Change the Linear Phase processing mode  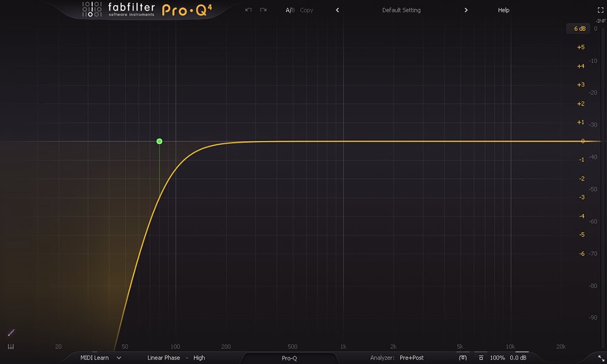163,358
